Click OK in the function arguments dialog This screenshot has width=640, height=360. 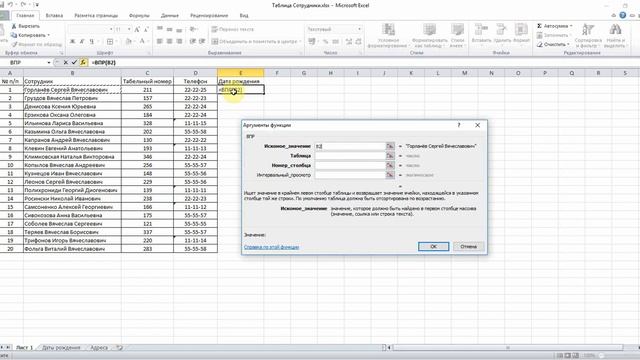tap(433, 247)
